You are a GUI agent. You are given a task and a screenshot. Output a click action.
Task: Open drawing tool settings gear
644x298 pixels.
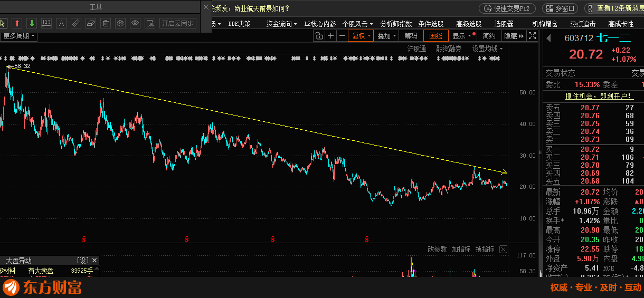tap(120, 23)
